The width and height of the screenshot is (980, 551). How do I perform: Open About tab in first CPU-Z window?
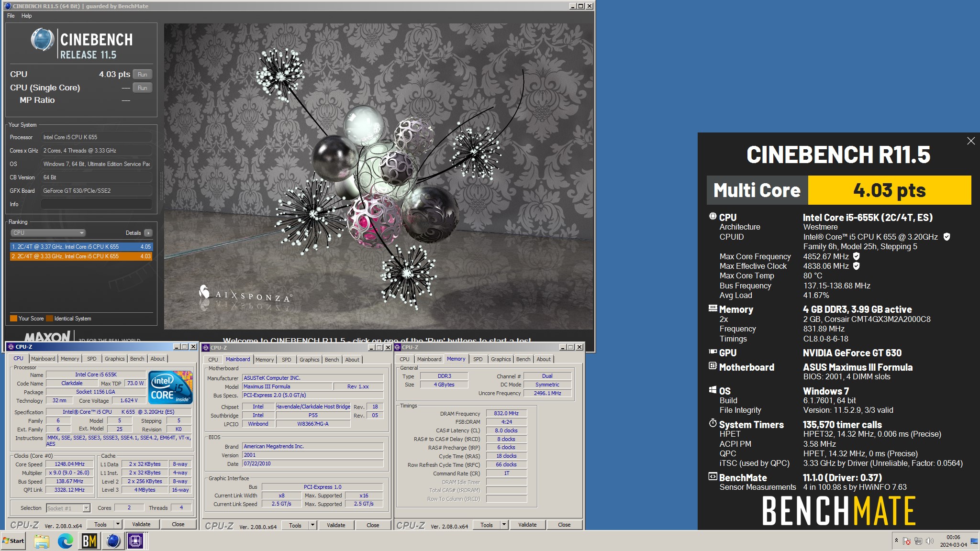[x=157, y=359]
